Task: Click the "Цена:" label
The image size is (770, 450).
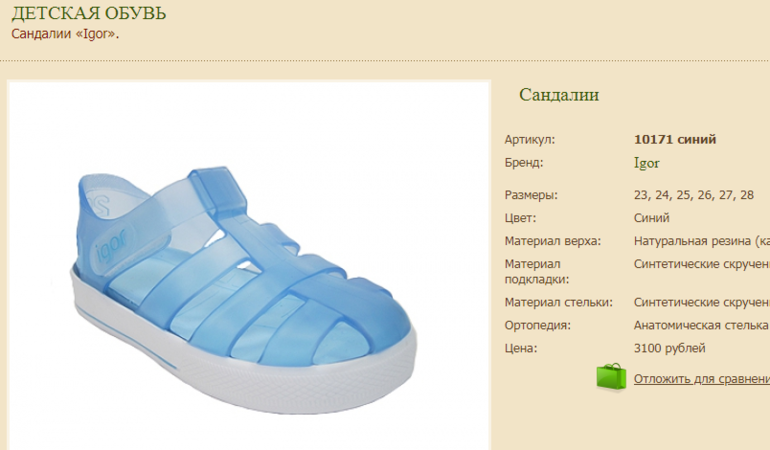Action: (x=521, y=348)
